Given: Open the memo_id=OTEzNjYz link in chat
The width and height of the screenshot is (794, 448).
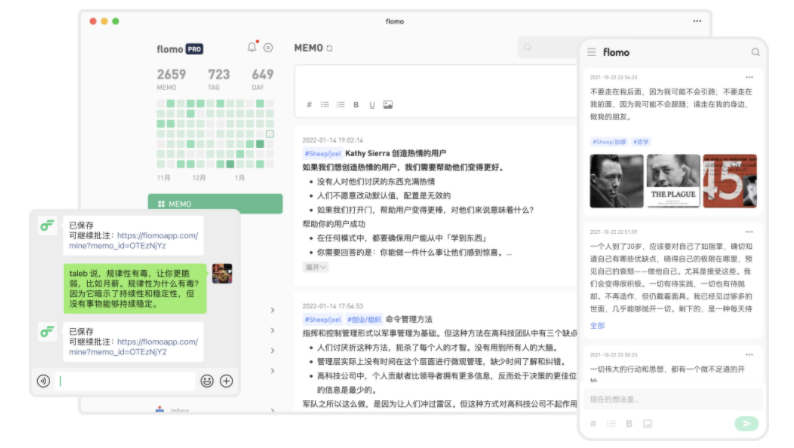Looking at the screenshot, I should [134, 240].
